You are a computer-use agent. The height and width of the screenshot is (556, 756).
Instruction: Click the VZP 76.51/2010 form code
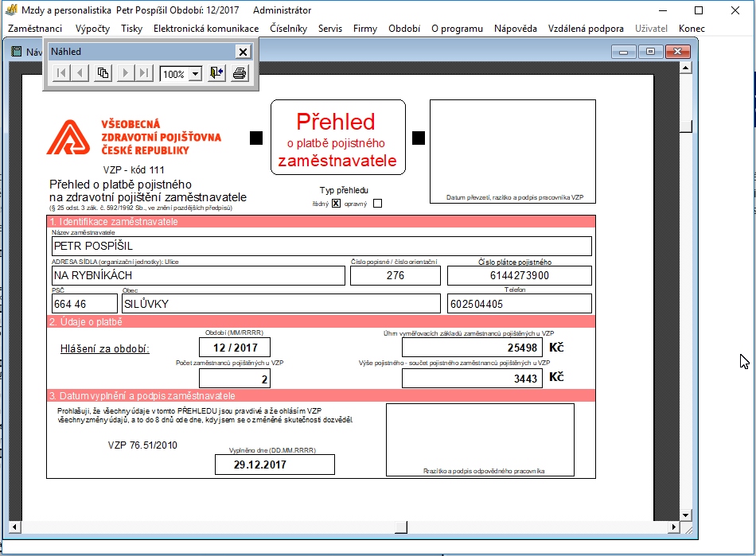[x=142, y=445]
